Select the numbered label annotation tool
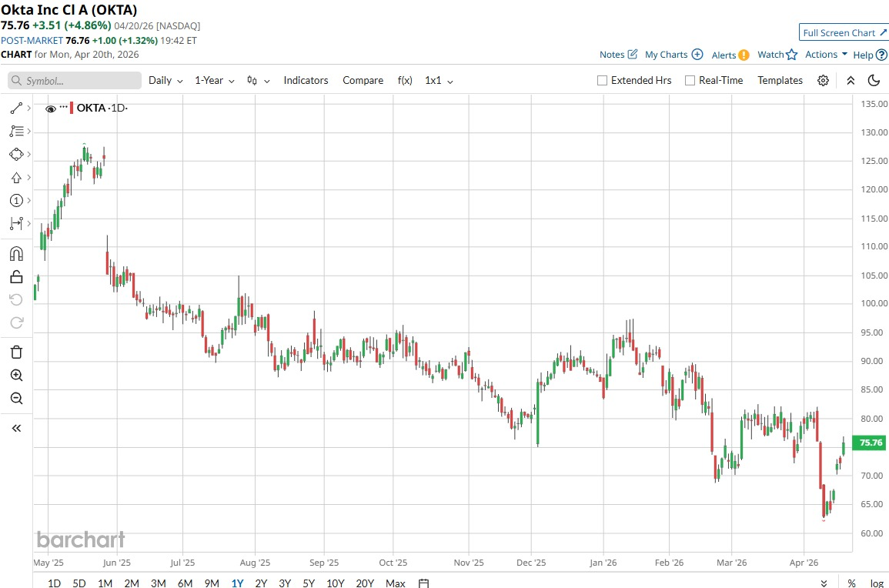This screenshot has width=889, height=588. 16,200
